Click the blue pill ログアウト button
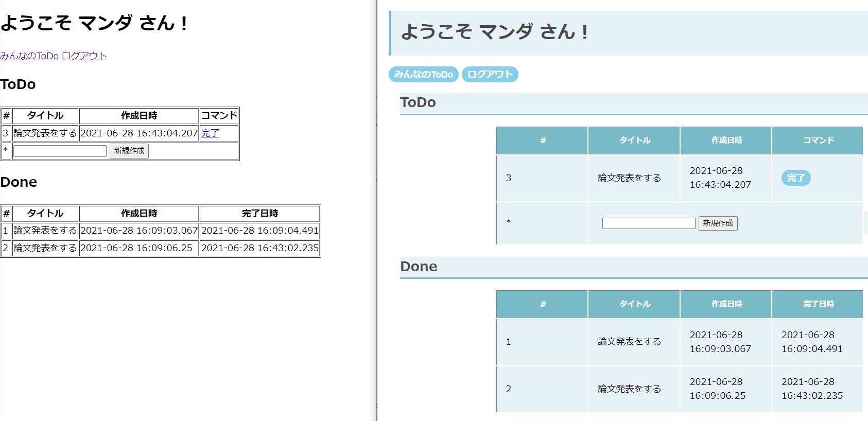 (x=490, y=75)
